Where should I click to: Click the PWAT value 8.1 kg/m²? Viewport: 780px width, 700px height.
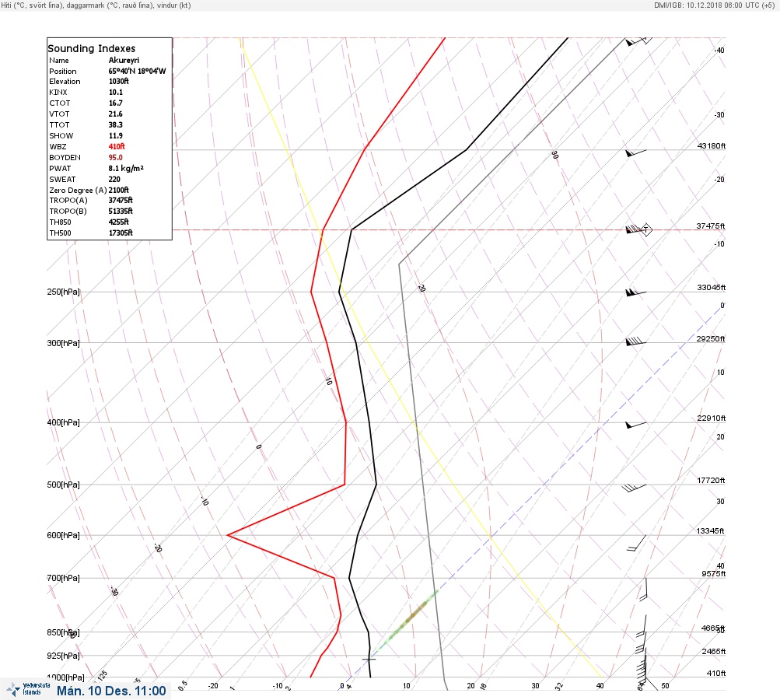coord(126,168)
